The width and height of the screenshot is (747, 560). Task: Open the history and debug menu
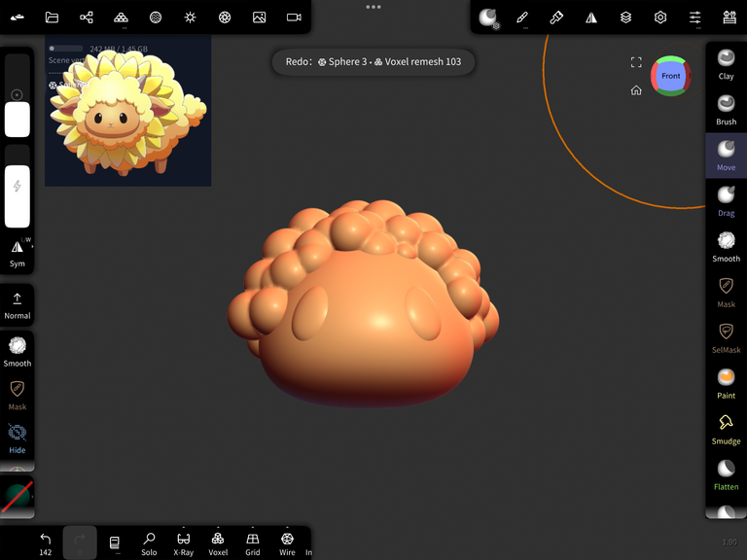(729, 17)
